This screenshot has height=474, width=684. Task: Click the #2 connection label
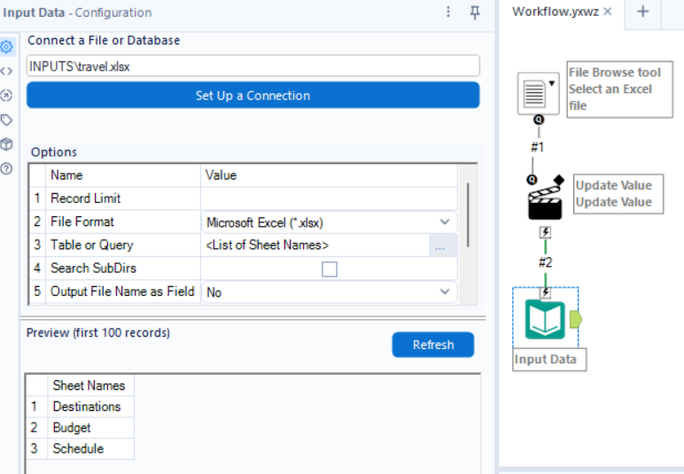(545, 262)
